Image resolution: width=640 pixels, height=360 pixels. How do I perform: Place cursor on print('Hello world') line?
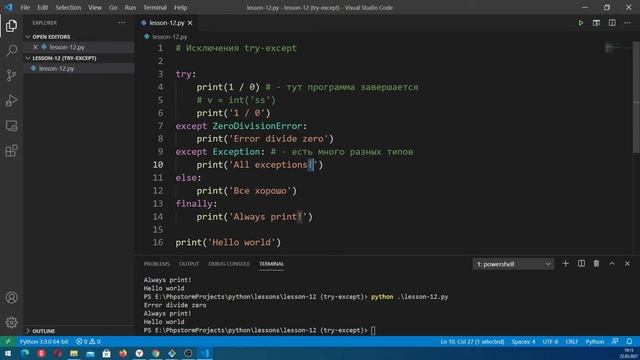tap(228, 242)
